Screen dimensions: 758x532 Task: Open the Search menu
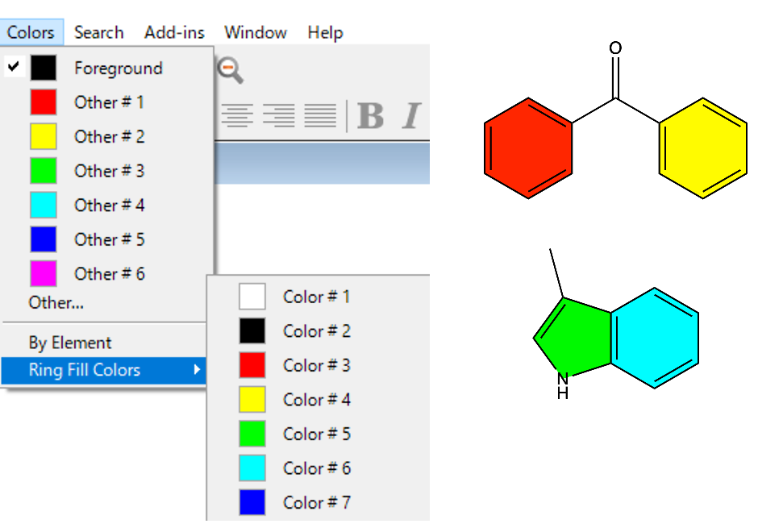98,31
